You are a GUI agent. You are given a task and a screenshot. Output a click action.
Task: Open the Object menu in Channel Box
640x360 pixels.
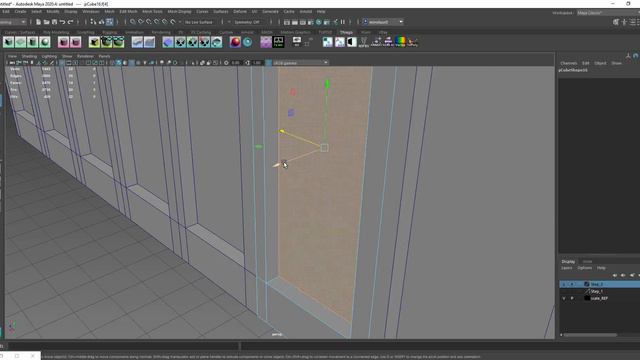coord(600,63)
